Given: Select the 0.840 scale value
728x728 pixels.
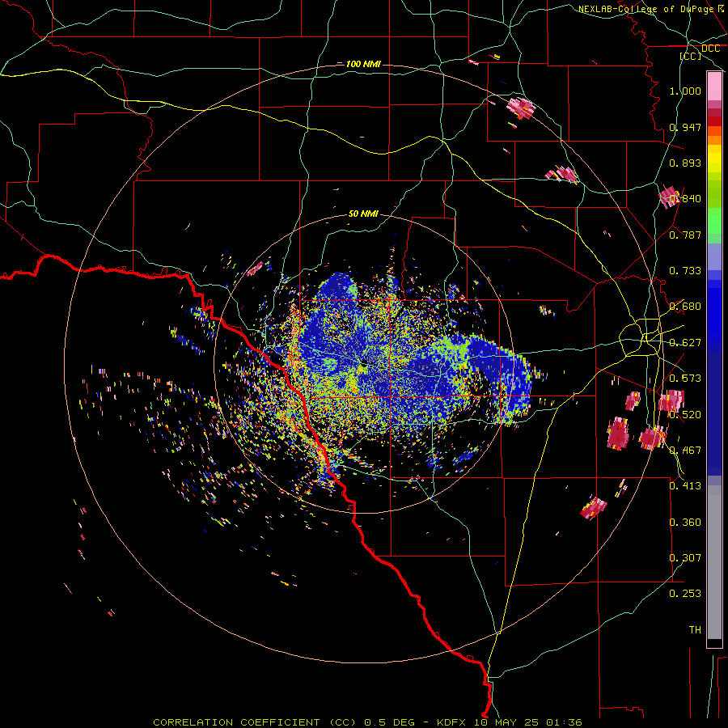Looking at the screenshot, I should 685,199.
